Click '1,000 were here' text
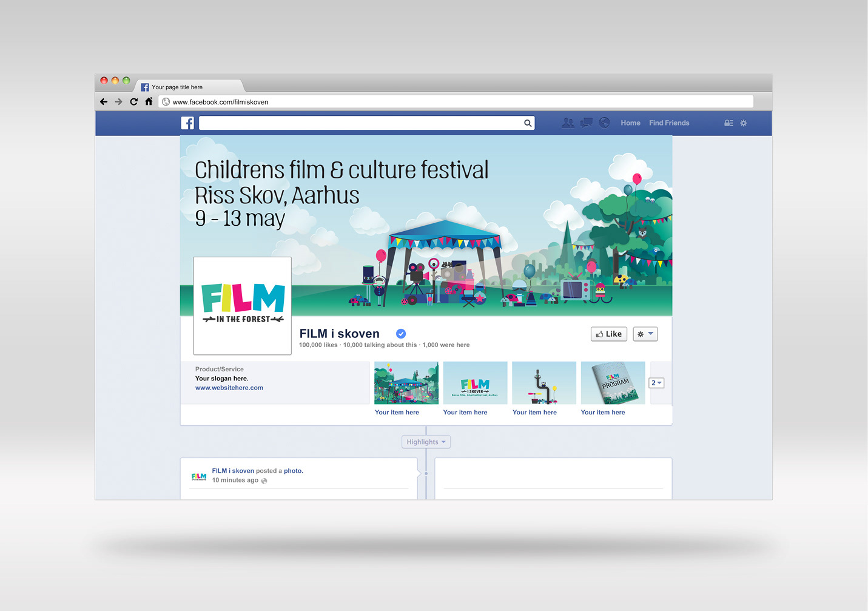 point(446,345)
